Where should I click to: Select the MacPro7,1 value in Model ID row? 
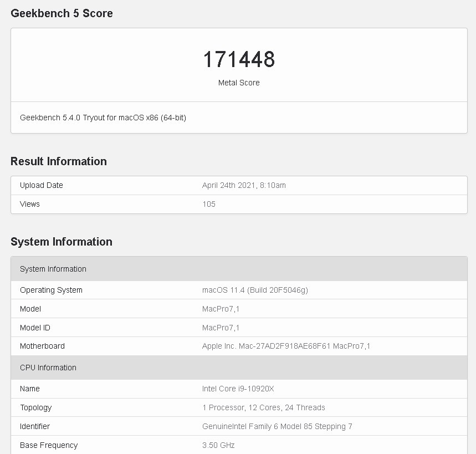[x=221, y=328]
